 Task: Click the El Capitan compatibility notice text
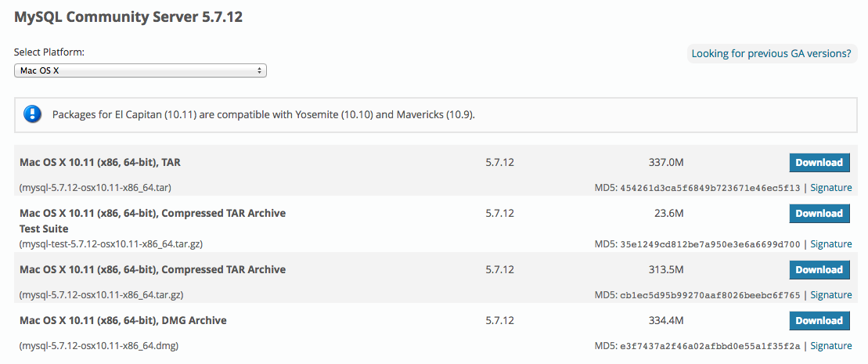tap(264, 115)
